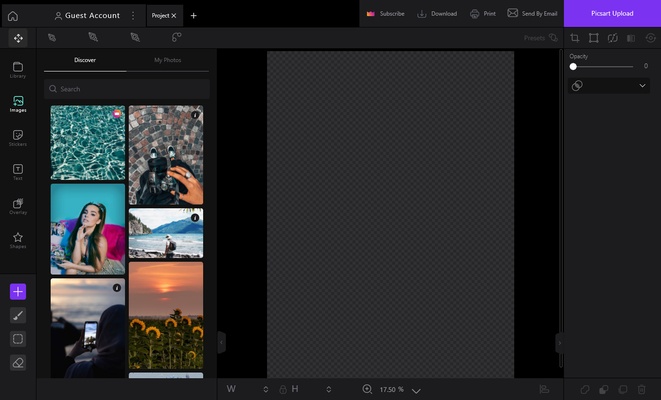Viewport: 661px width, 400px height.
Task: Select the cobblestone camera thumbnail
Action: point(166,155)
